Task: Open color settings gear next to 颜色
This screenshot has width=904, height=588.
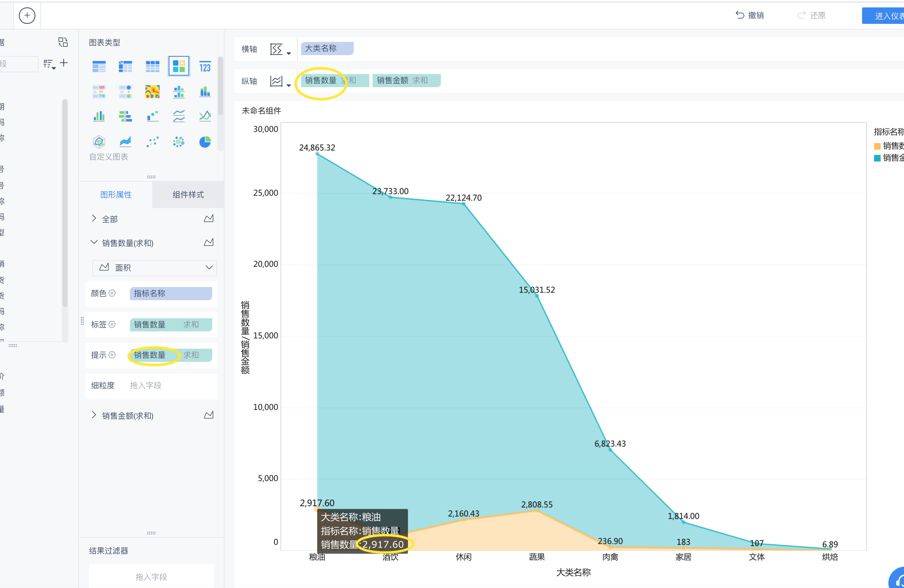Action: pyautogui.click(x=112, y=293)
